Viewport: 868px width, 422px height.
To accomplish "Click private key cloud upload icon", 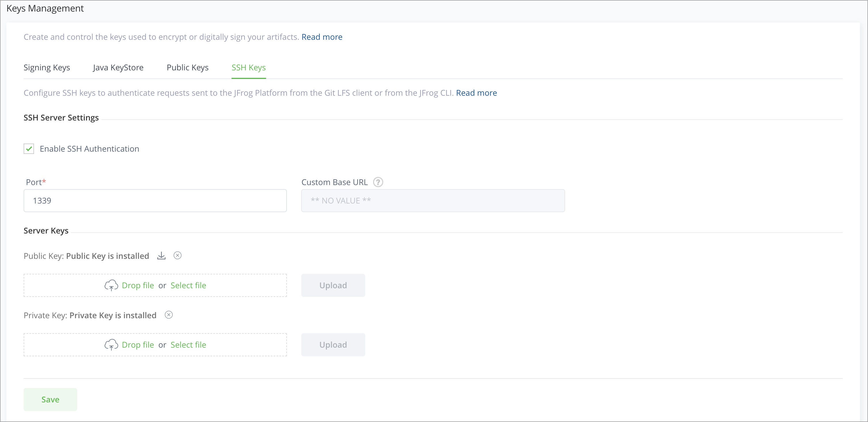I will [x=111, y=345].
